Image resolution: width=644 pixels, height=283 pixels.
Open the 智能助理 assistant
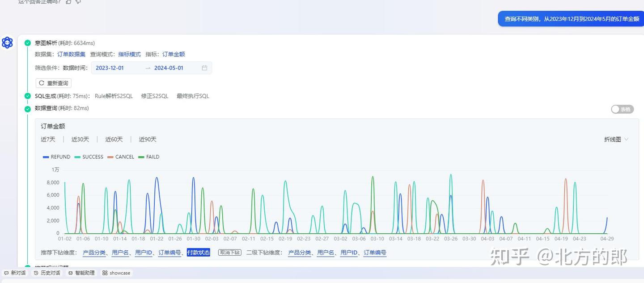pos(82,273)
